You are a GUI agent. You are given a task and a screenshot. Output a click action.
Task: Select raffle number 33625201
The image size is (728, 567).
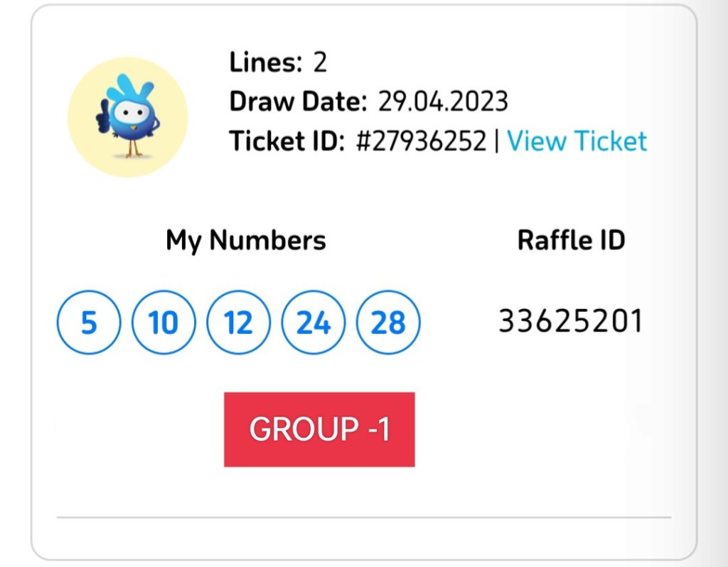tap(570, 321)
